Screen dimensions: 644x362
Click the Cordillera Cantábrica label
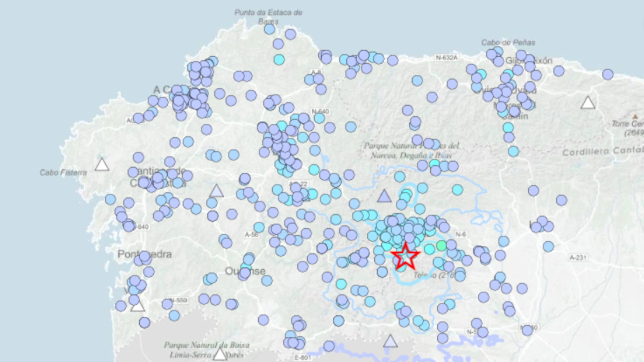coord(603,151)
